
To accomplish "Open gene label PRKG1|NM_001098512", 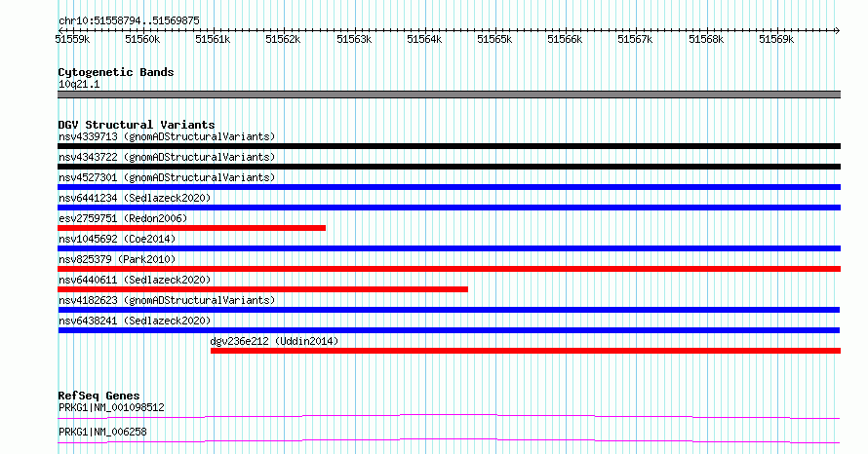I will point(111,407).
